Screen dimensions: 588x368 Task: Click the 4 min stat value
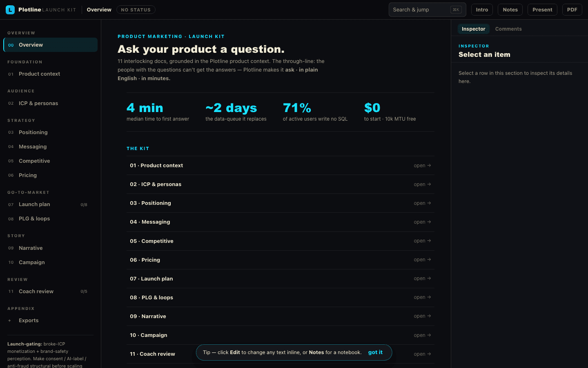145,108
